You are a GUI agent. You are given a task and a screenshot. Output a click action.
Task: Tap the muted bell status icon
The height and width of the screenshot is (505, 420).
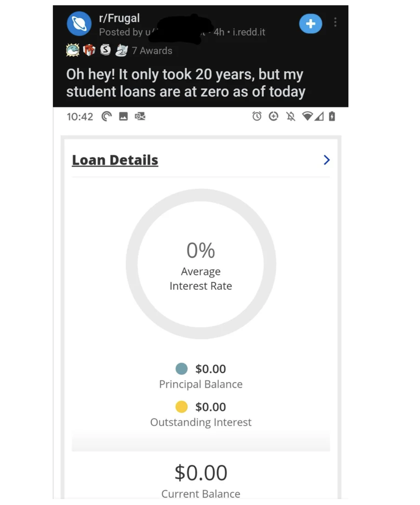click(291, 116)
